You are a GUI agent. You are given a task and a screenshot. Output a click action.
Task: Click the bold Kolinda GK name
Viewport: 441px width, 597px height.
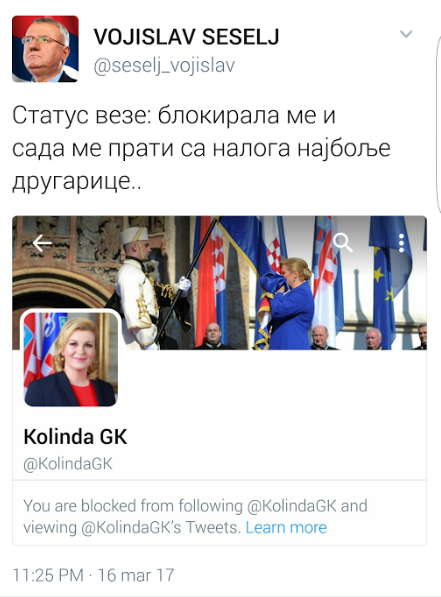tap(75, 437)
